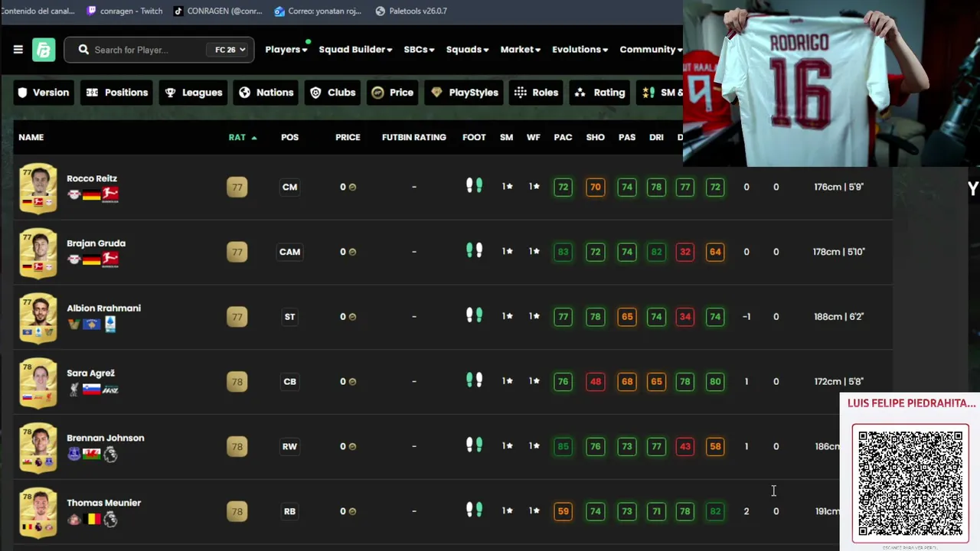Expand the Players navigation menu
This screenshot has width=980, height=551.
pyautogui.click(x=286, y=50)
